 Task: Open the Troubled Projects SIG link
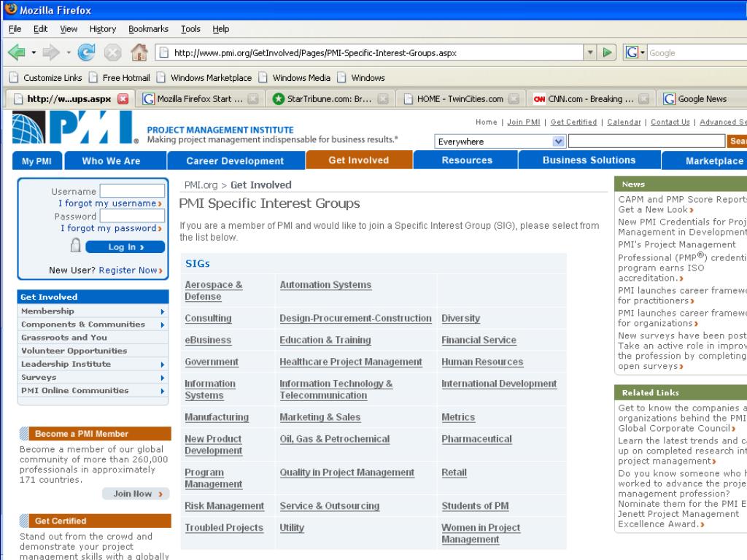pyautogui.click(x=224, y=528)
